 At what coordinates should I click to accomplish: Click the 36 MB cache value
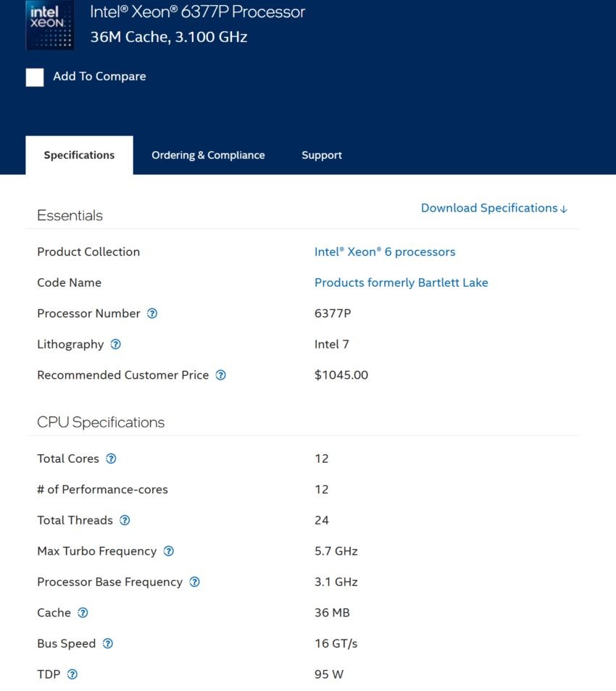[x=332, y=613]
